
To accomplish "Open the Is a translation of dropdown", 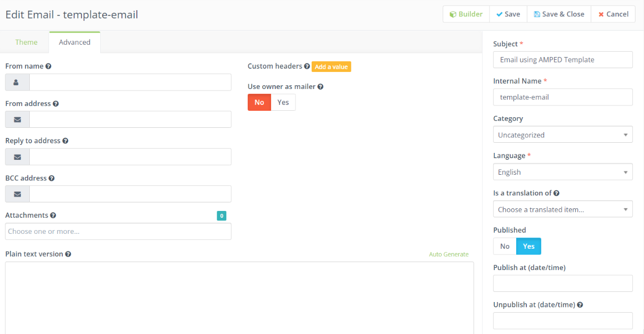I will (563, 209).
